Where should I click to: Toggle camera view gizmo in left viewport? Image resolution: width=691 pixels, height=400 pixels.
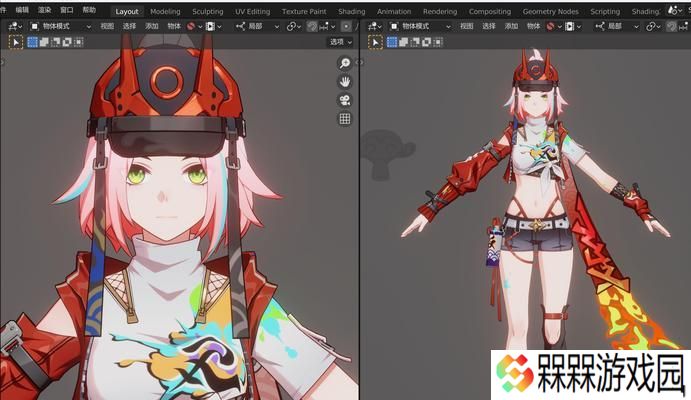point(345,100)
